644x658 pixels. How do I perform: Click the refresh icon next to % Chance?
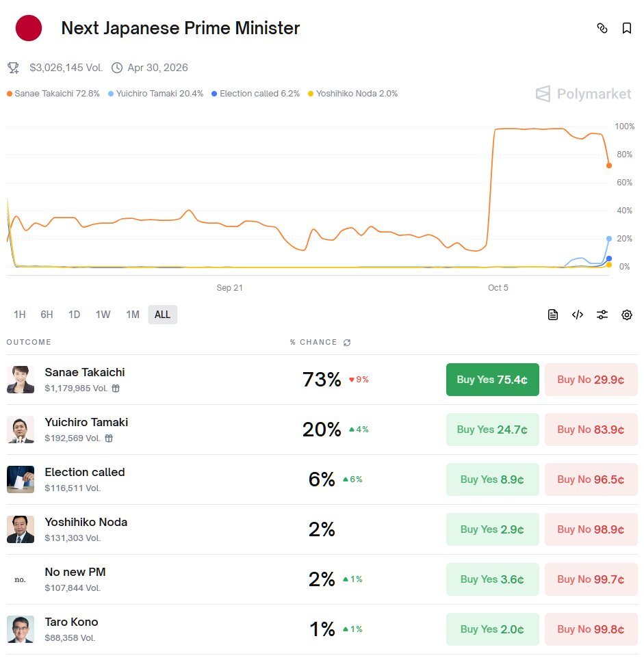coord(347,343)
